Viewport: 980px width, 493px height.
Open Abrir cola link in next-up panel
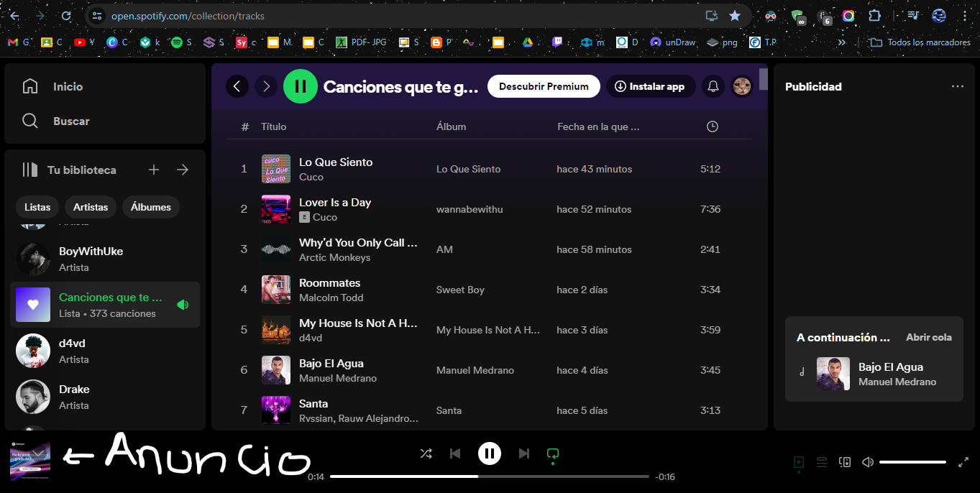(928, 337)
